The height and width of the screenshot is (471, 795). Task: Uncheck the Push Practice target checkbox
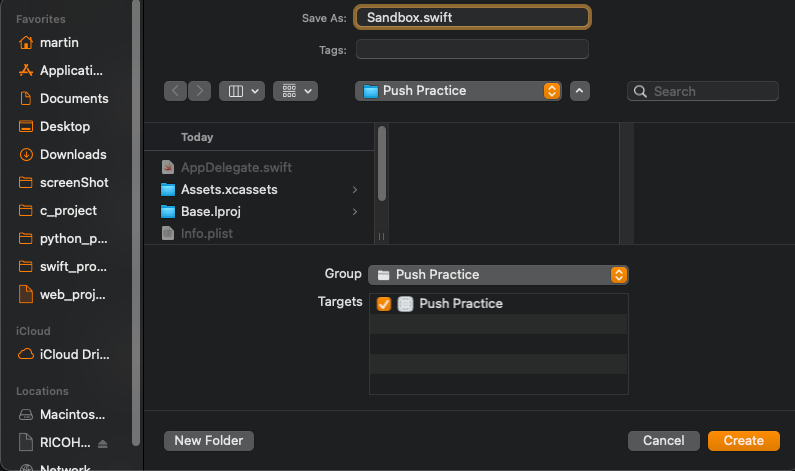[384, 304]
